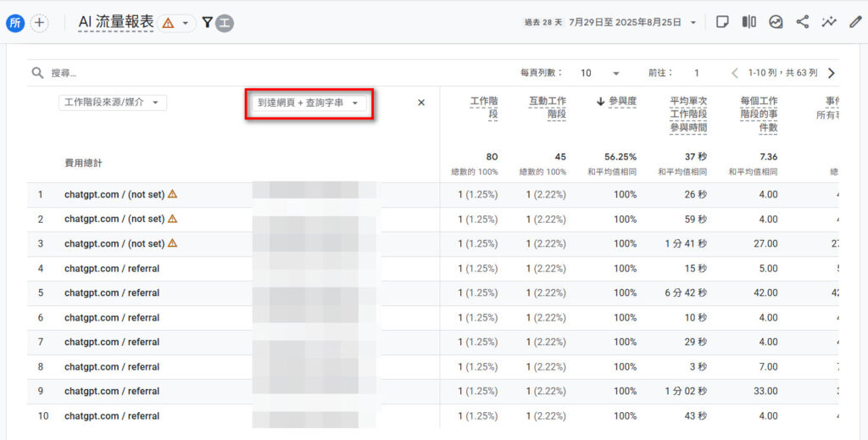The width and height of the screenshot is (868, 440).
Task: Click the pencil icon to customize report
Action: click(854, 23)
